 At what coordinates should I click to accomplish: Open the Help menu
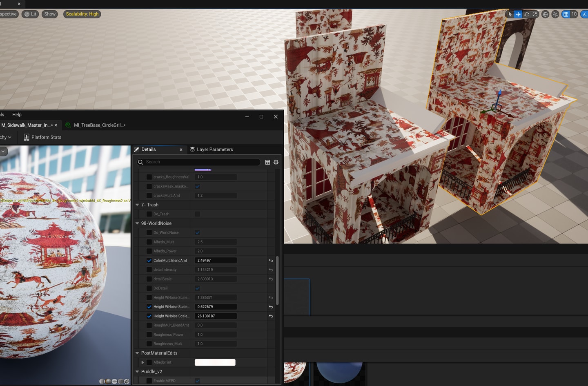(x=17, y=115)
